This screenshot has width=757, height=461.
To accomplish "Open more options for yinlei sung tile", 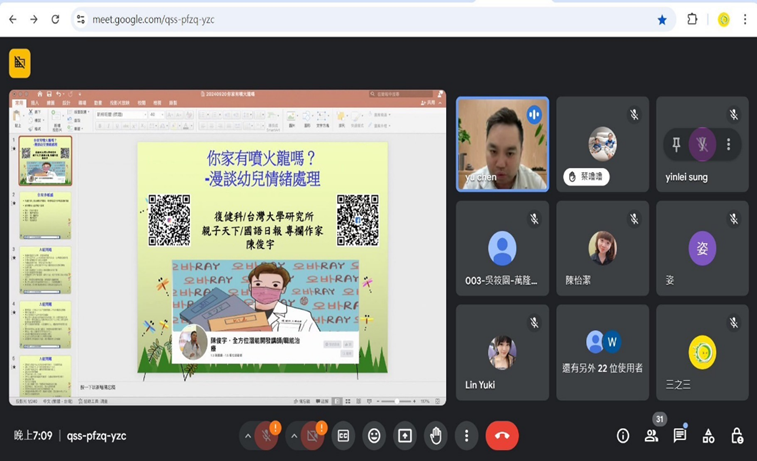I will tap(728, 145).
